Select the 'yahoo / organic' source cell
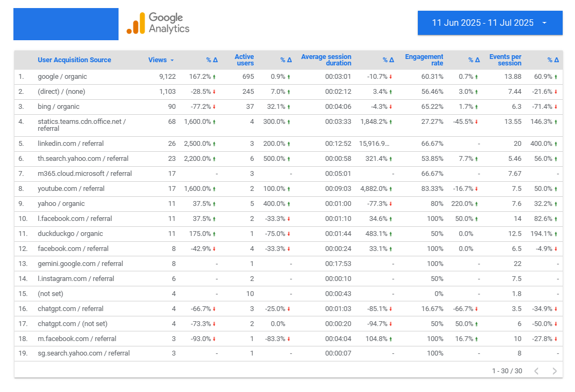Image resolution: width=575 pixels, height=392 pixels. [61, 204]
